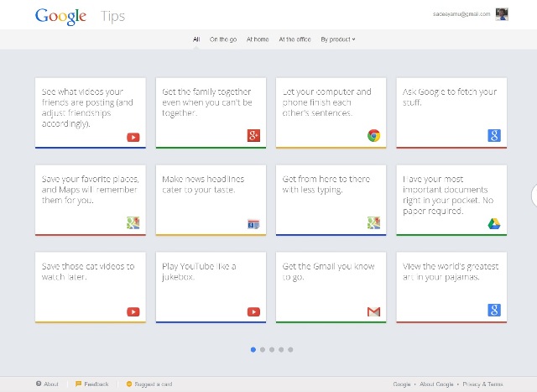Select the At the office tab

(x=295, y=39)
